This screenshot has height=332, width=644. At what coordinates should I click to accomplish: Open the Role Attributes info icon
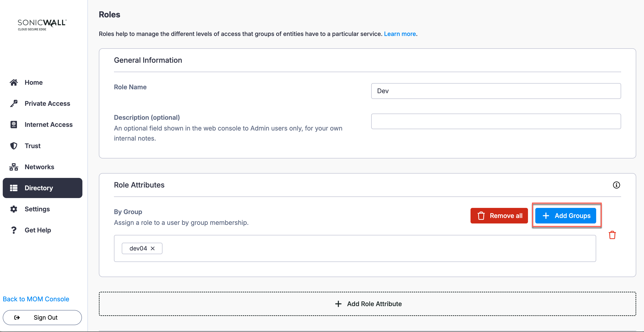click(x=616, y=185)
